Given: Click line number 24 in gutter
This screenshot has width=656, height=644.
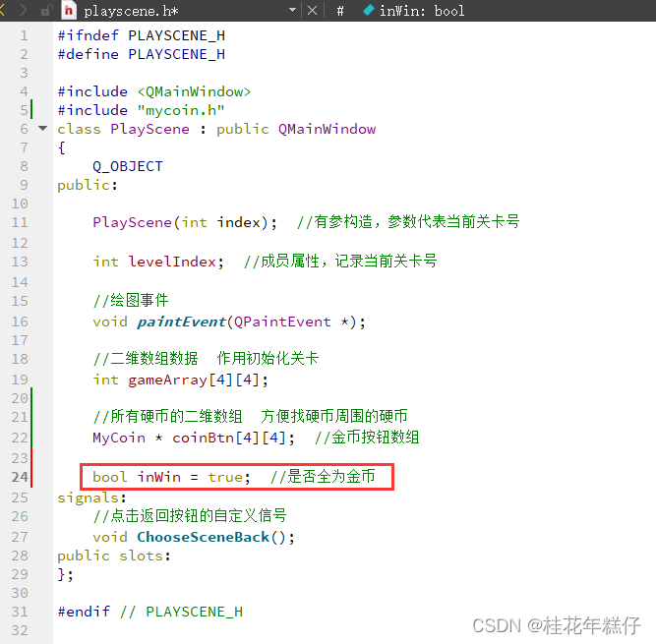Looking at the screenshot, I should 20,477.
